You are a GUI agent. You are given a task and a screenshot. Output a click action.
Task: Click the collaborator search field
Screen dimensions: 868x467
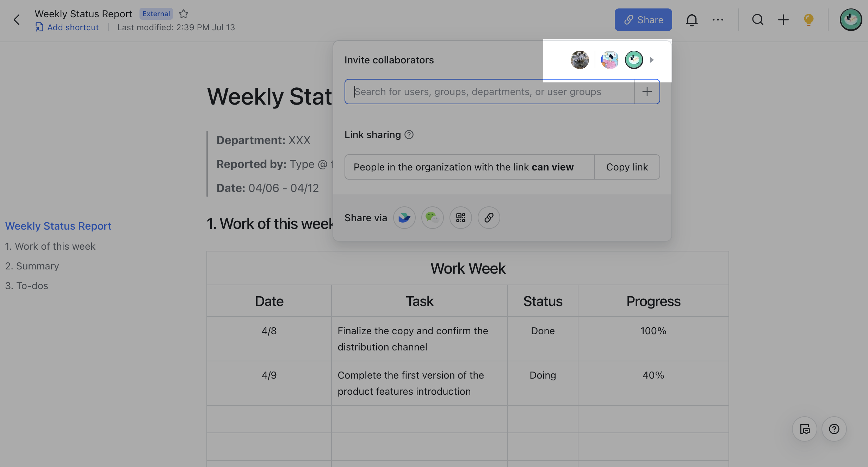pyautogui.click(x=476, y=92)
